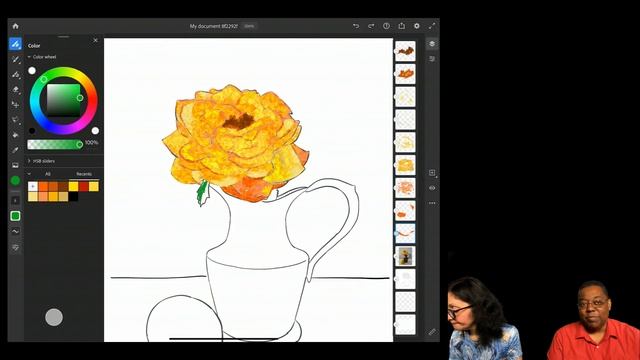The height and width of the screenshot is (360, 640).
Task: Select the topmost layer thumbnail
Action: [x=405, y=51]
